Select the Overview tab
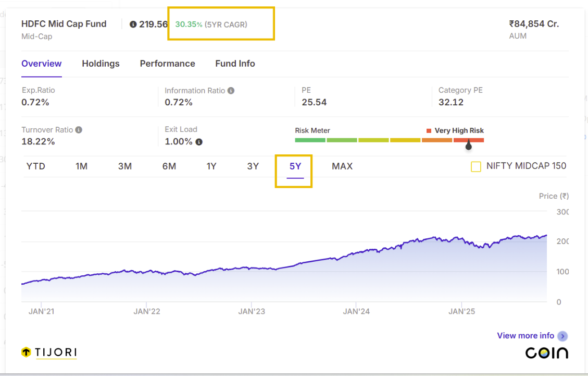Viewport: 588px width, 376px height. (41, 64)
